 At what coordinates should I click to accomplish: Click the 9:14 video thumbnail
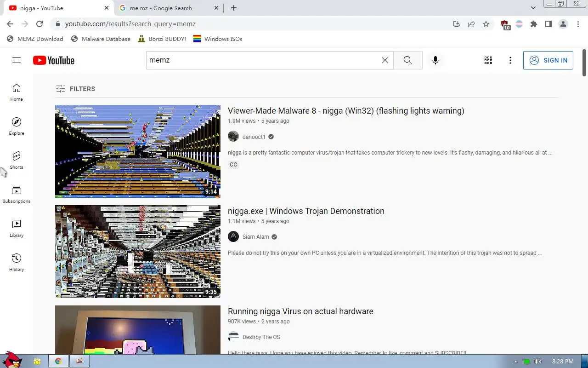click(138, 151)
